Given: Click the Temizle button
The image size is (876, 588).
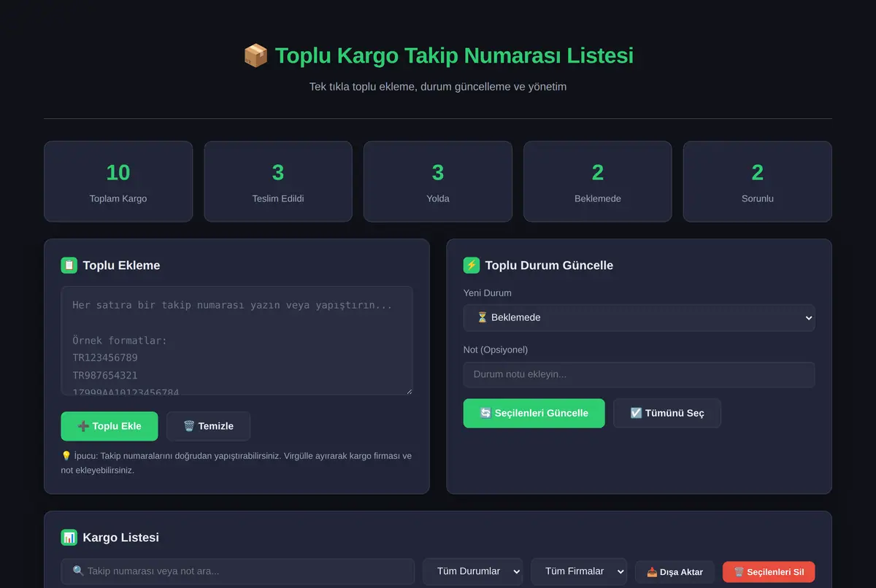Looking at the screenshot, I should 208,426.
